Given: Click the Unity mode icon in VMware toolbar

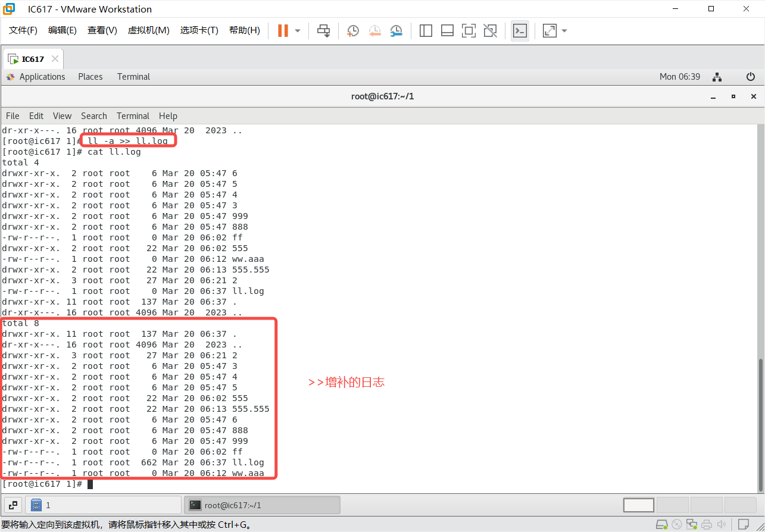Looking at the screenshot, I should pos(490,30).
